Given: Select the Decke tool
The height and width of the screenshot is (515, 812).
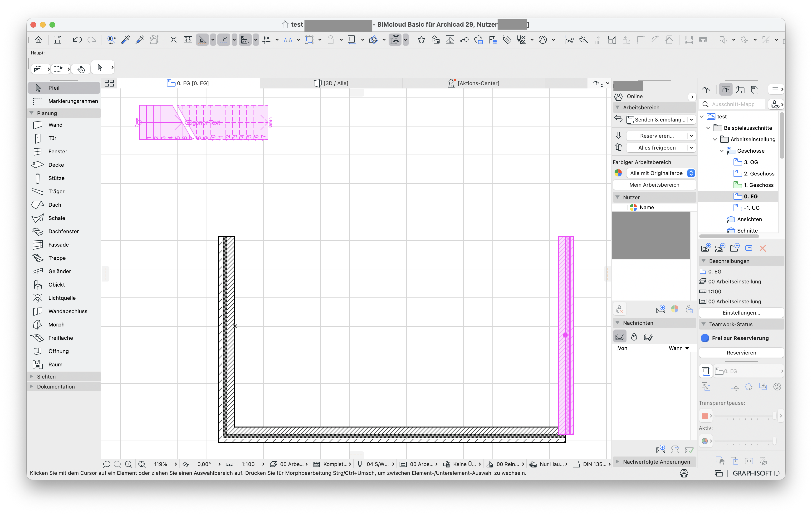Looking at the screenshot, I should click(x=64, y=165).
